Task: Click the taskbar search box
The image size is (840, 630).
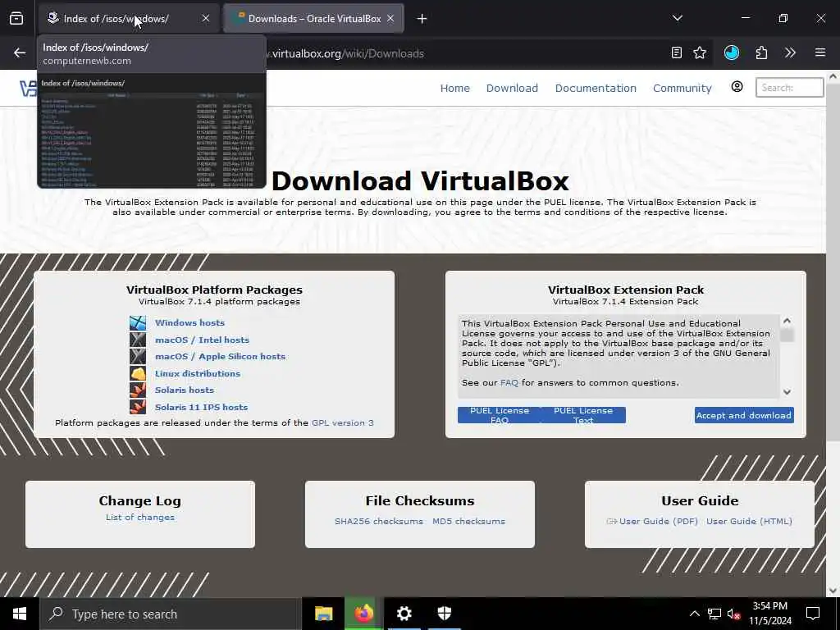Action: coord(171,614)
